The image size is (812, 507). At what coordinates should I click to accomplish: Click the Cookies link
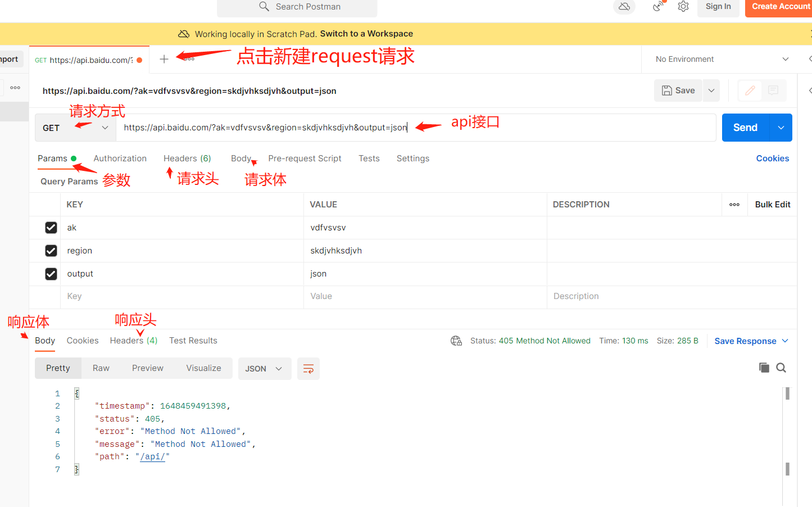773,159
